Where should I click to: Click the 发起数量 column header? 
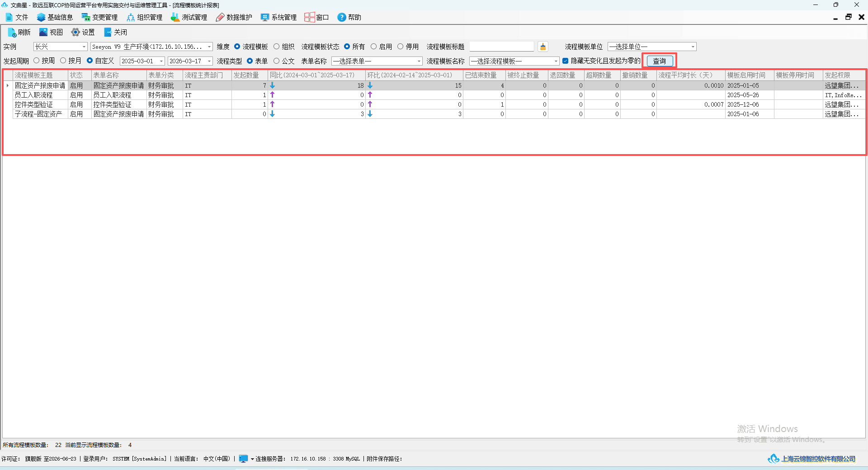[250, 75]
